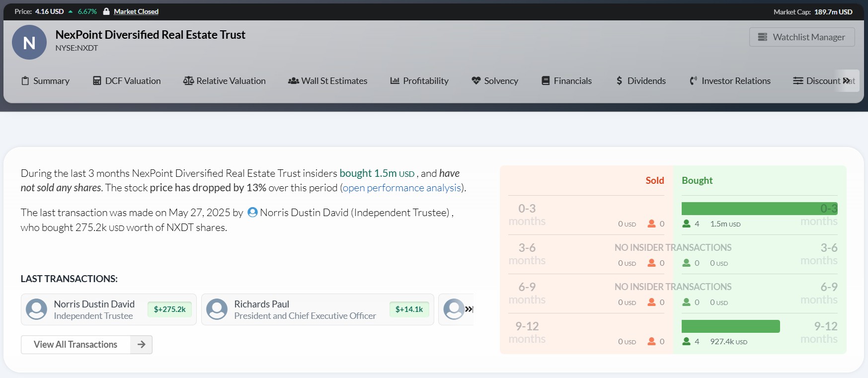Click the lock icon beside Market Closed
Screen dimensions: 868x378
[x=106, y=11]
